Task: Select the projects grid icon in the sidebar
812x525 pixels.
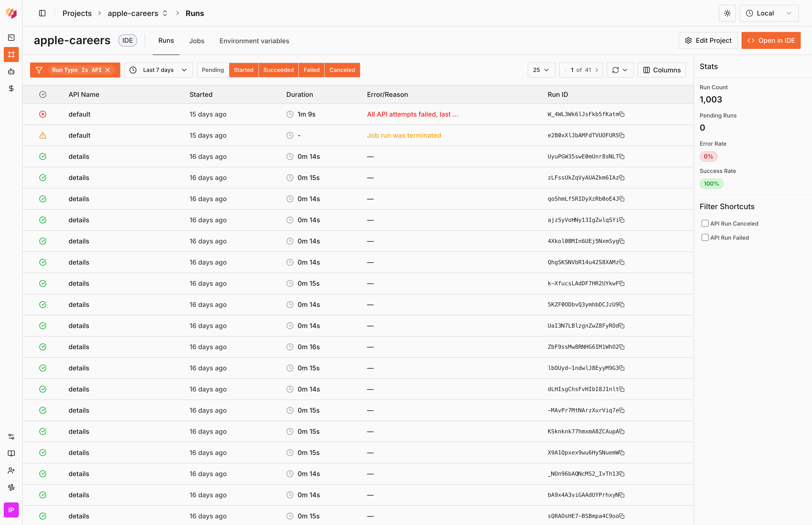Action: [11, 54]
